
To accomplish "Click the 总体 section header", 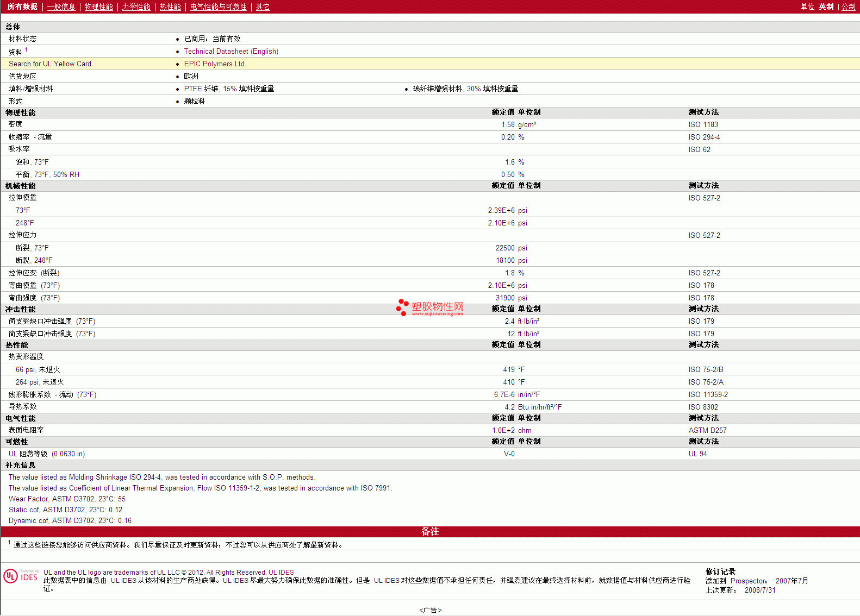I will (x=13, y=27).
